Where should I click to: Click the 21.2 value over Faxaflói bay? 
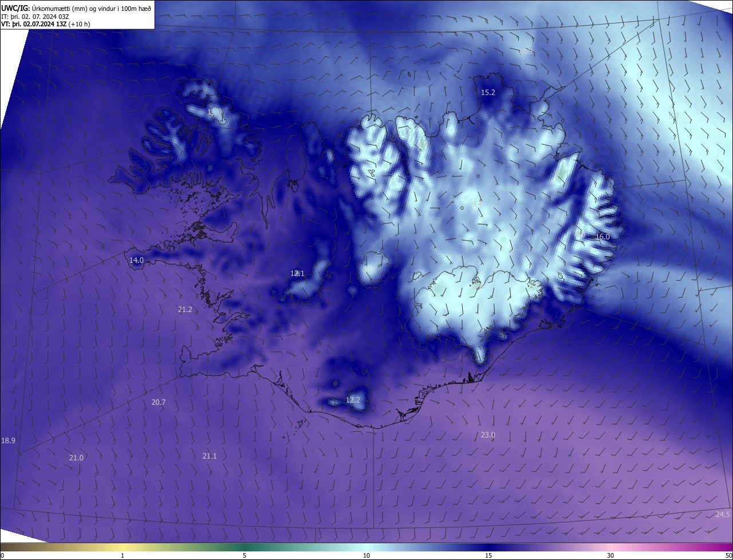(185, 309)
